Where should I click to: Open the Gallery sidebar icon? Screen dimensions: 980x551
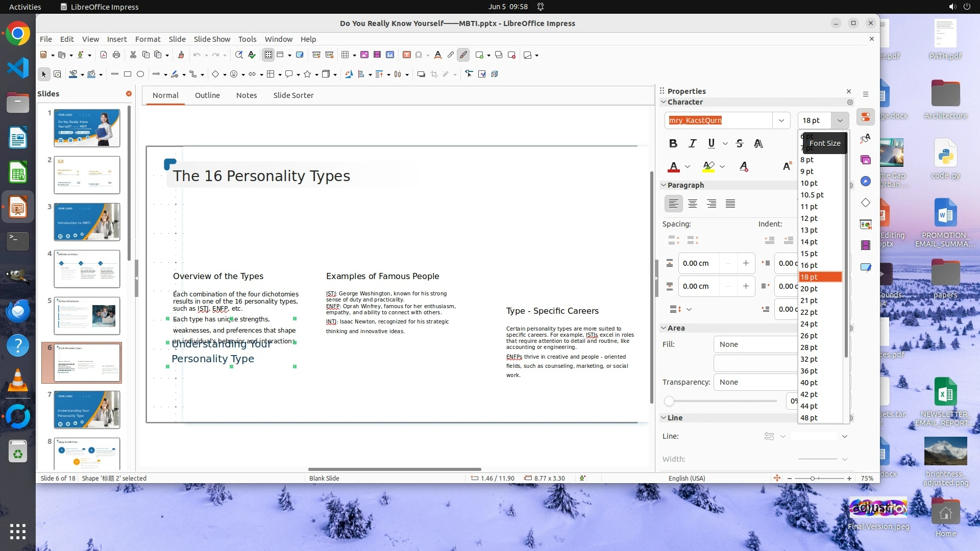pyautogui.click(x=866, y=160)
